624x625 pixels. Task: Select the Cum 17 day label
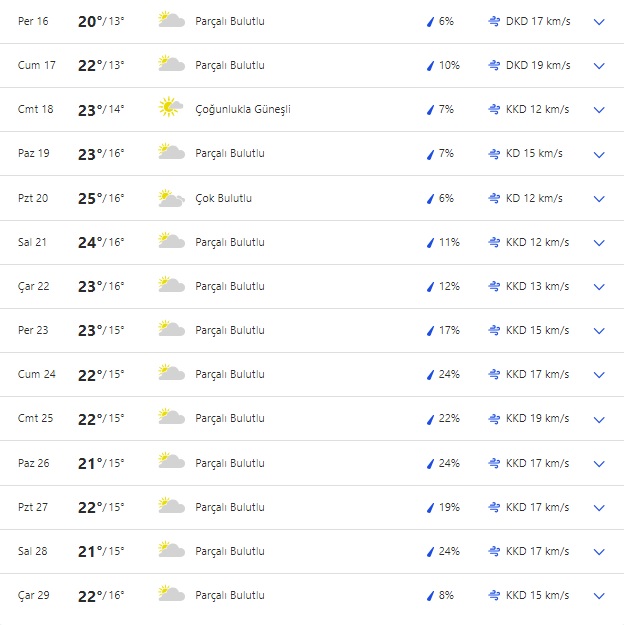tap(37, 65)
